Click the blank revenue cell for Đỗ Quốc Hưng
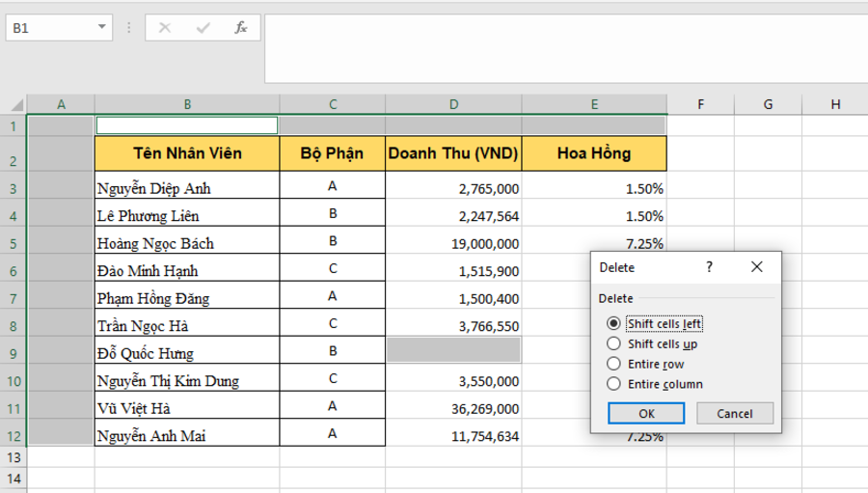 coord(453,350)
